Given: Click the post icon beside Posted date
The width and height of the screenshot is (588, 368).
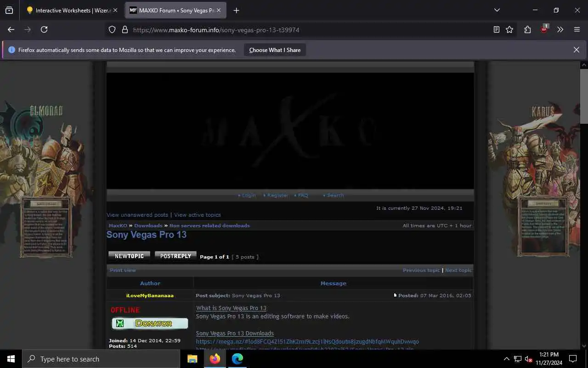Looking at the screenshot, I should click(x=395, y=295).
